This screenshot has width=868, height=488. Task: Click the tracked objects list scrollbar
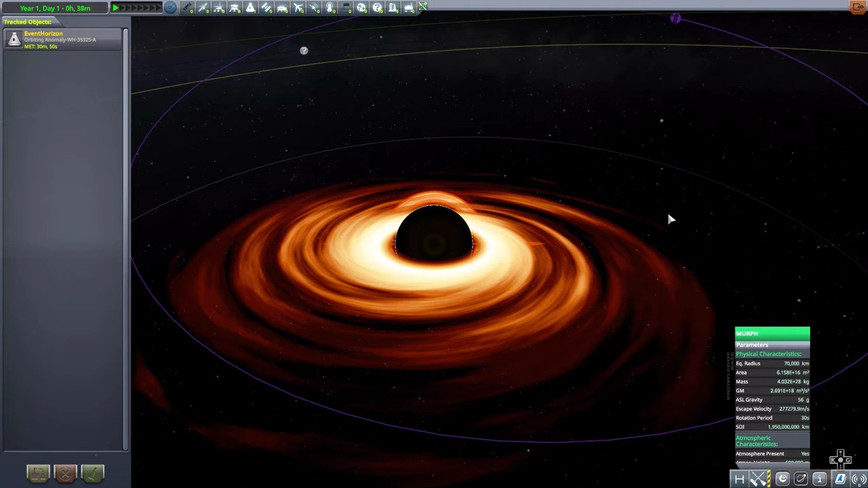pyautogui.click(x=126, y=239)
